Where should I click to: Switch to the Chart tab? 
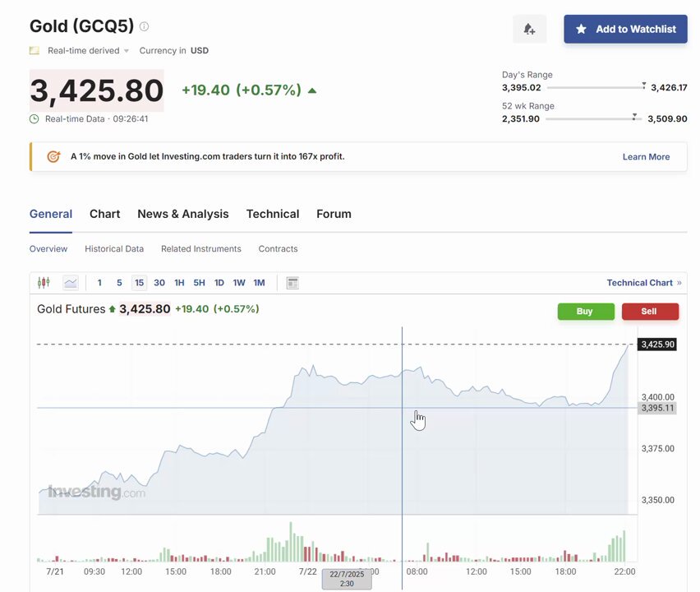coord(105,214)
